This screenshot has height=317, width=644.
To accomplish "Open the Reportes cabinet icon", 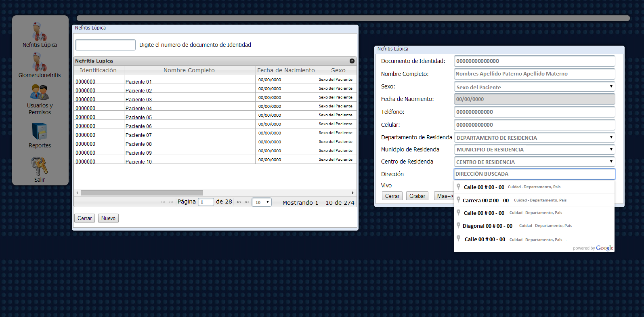I will (40, 131).
